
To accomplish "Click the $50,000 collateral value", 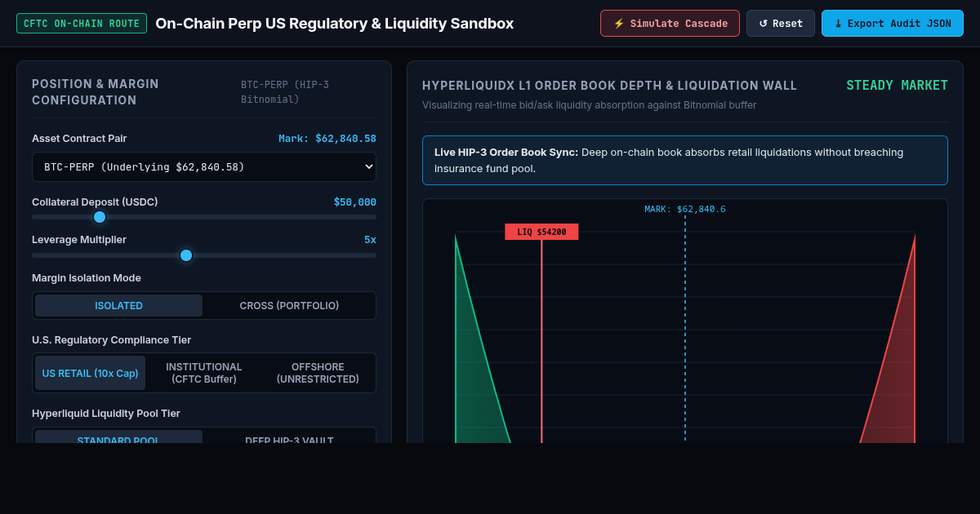I will [x=355, y=202].
